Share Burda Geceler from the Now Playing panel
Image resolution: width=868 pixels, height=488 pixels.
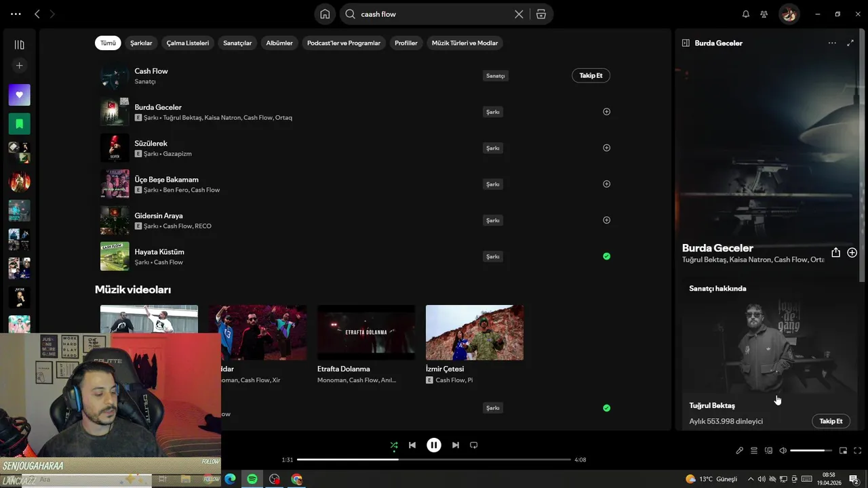(835, 252)
